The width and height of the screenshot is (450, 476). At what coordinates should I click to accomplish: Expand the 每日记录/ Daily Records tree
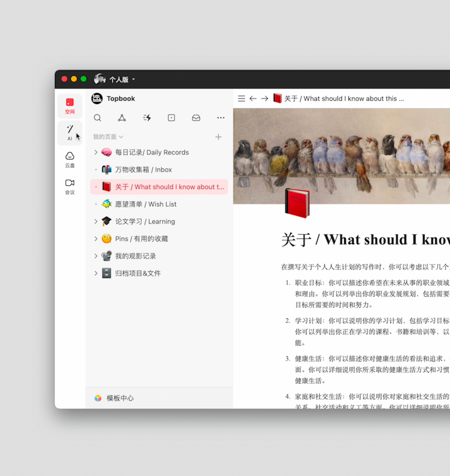click(96, 152)
